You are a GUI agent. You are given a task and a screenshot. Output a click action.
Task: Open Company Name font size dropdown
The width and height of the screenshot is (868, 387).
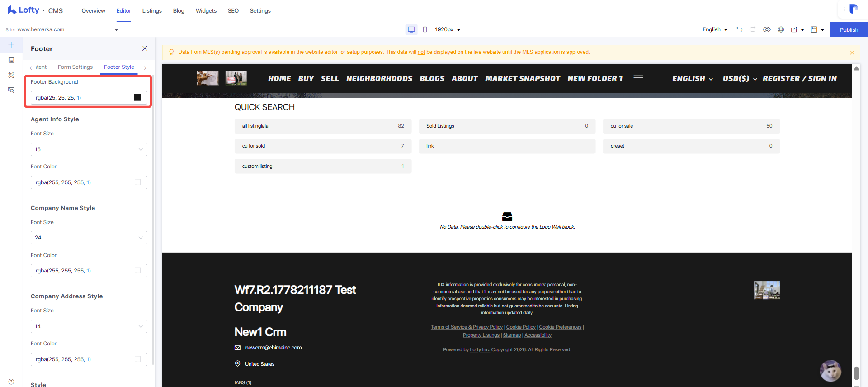[89, 238]
